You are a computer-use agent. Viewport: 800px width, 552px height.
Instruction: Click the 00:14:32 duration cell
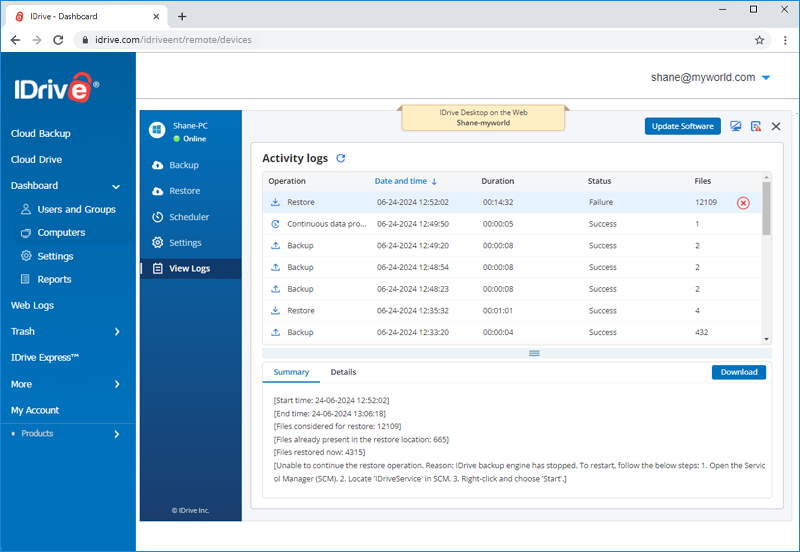498,202
